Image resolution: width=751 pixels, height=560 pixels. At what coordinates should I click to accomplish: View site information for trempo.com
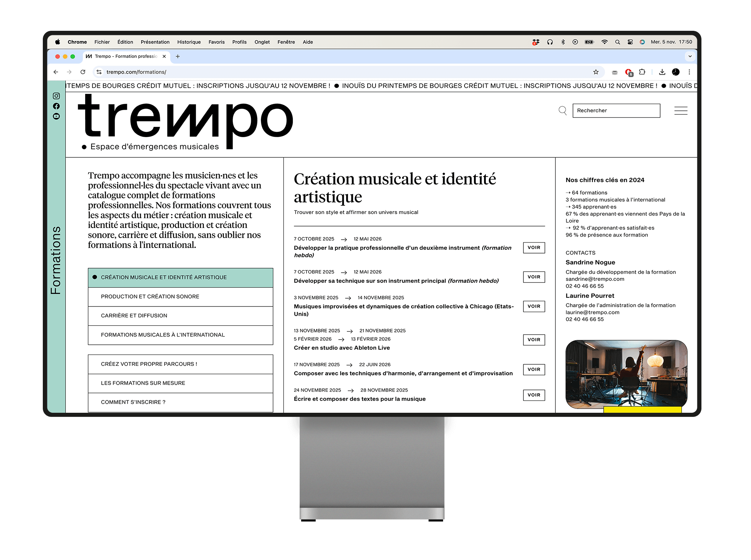(x=99, y=72)
